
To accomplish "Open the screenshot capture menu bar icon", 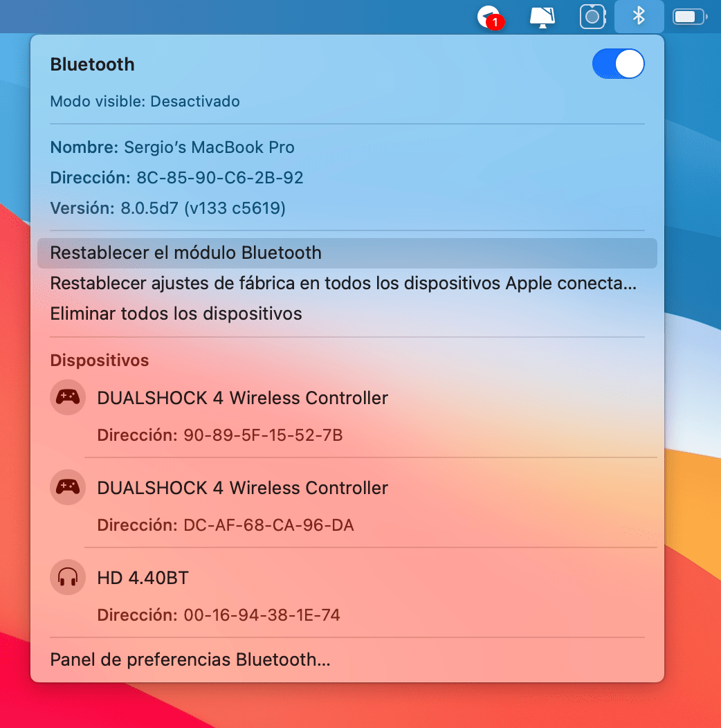I will [593, 17].
